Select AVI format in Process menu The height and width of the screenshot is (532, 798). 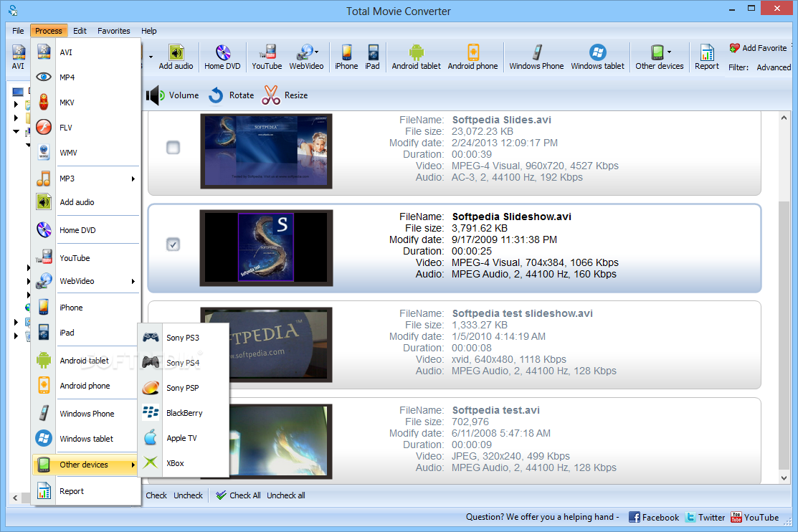pyautogui.click(x=85, y=52)
